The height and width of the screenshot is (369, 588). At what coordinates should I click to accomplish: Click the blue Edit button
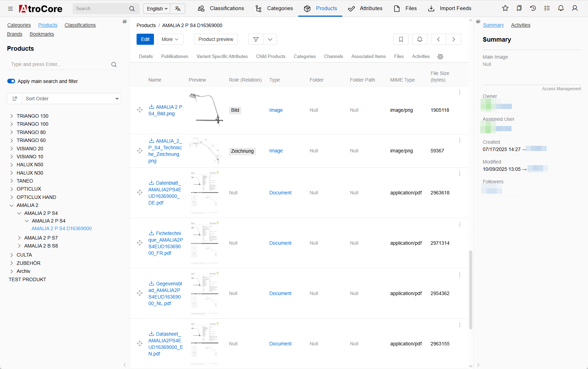tap(145, 39)
